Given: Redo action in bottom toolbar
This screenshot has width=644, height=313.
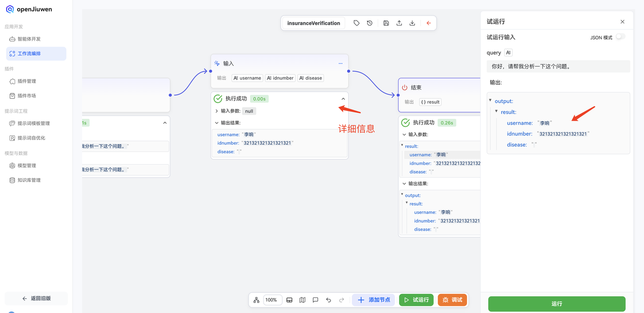Looking at the screenshot, I should 342,300.
